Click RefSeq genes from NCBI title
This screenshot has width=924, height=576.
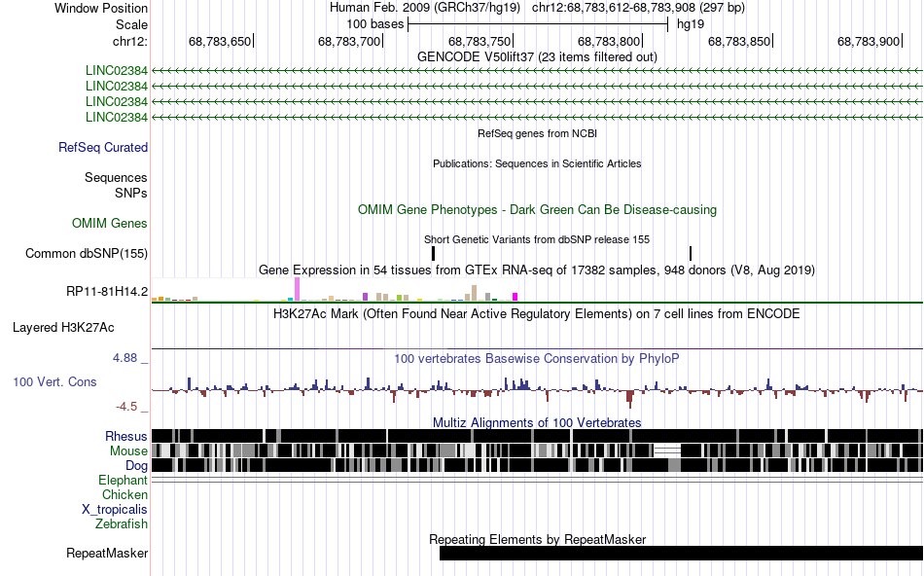(537, 134)
